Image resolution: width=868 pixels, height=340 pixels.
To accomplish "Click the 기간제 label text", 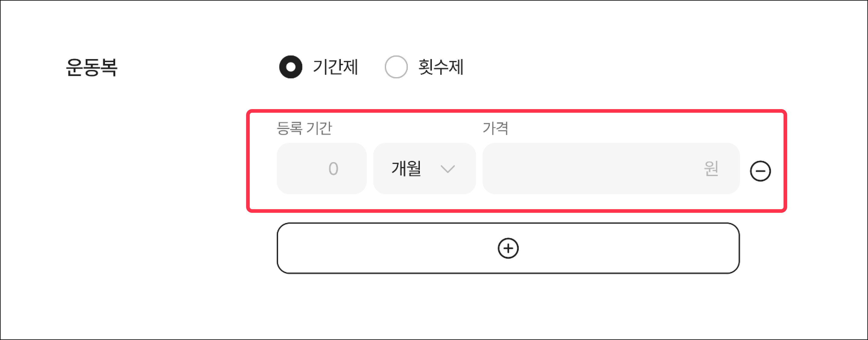I will [x=335, y=67].
